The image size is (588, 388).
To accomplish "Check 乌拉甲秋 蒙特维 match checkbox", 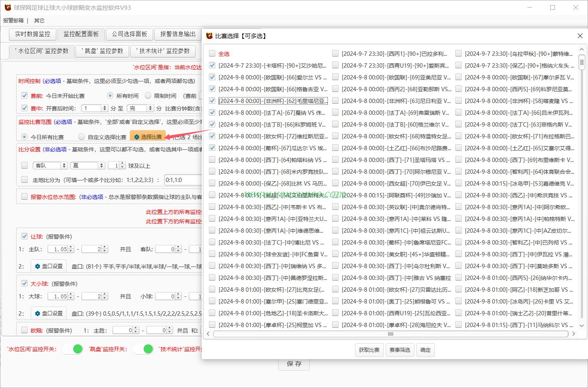I will coord(459,53).
